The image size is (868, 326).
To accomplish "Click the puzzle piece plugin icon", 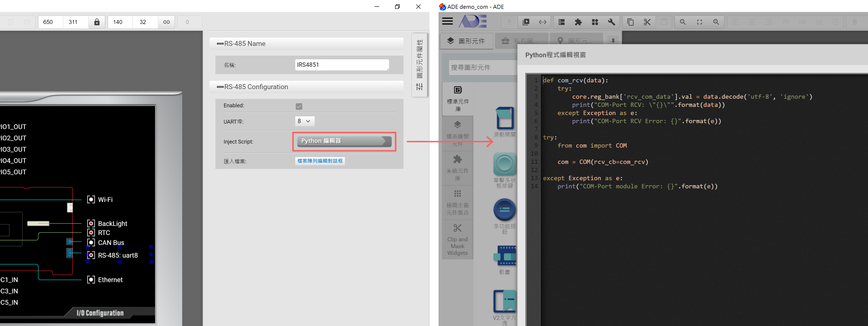I will point(578,22).
